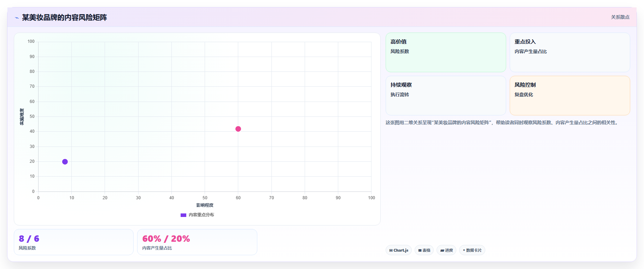Click the 实施难度 y-axis title
Screen dimensions: 644x269
22,117
